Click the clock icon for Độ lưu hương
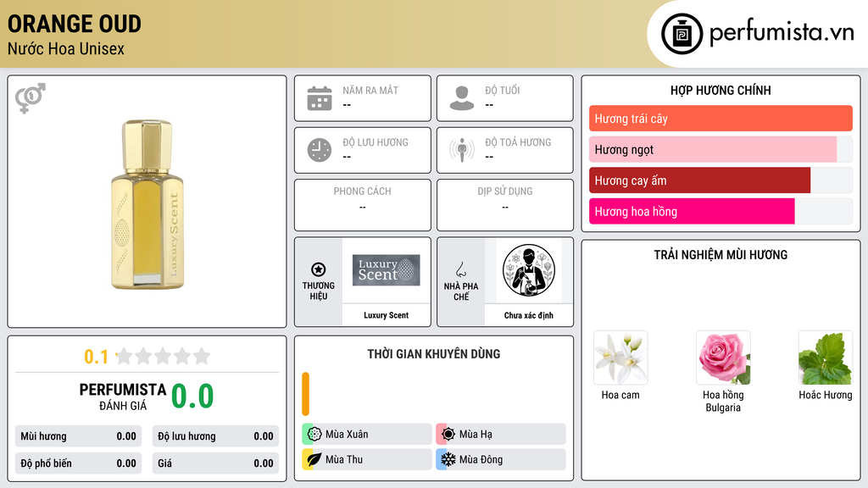Image resolution: width=868 pixels, height=488 pixels. [x=320, y=150]
